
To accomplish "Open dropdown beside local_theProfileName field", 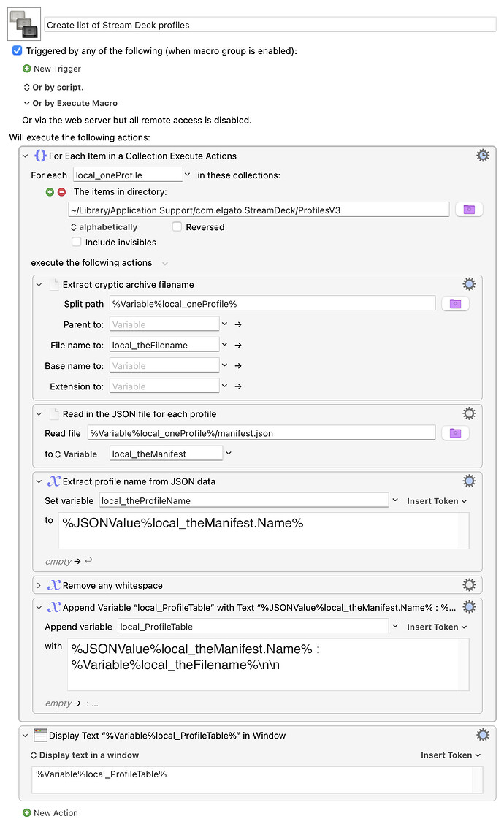I will 395,500.
